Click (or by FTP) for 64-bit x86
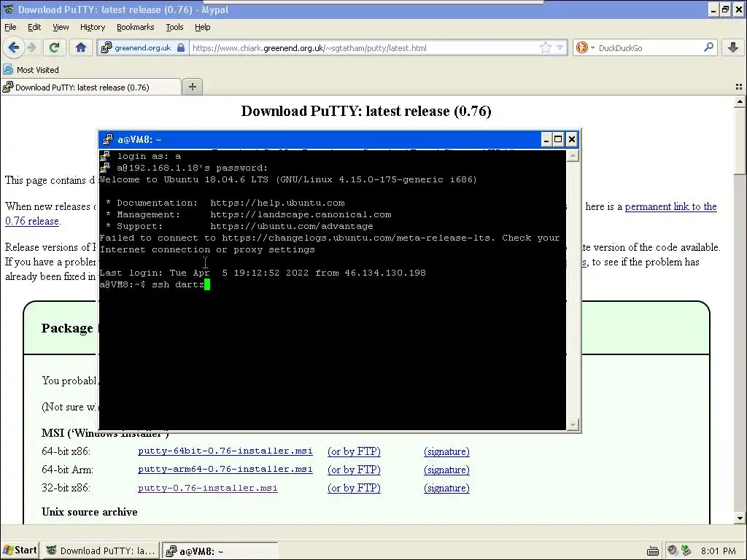The height and width of the screenshot is (560, 747). coord(354,451)
